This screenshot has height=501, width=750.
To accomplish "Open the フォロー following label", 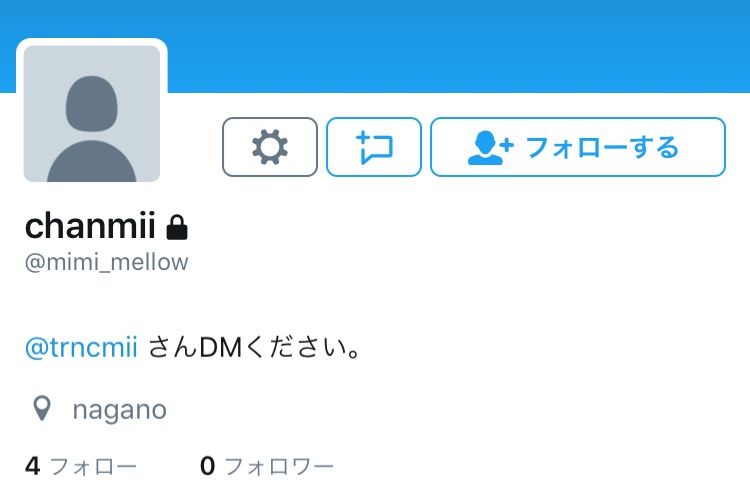I will [x=93, y=467].
